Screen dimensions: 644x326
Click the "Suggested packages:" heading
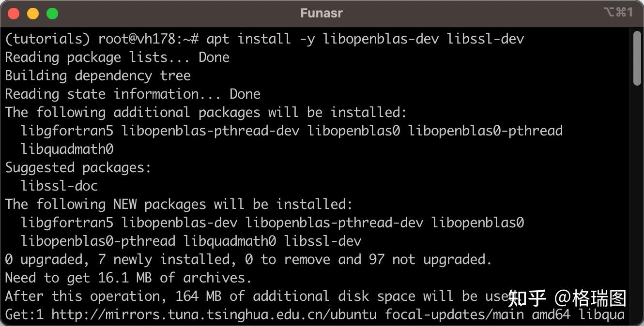[78, 167]
